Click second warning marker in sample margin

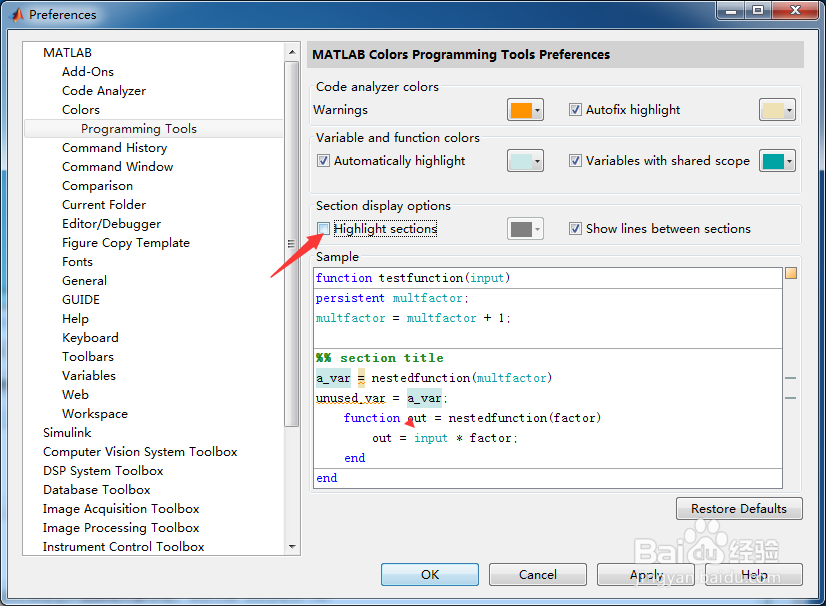790,398
